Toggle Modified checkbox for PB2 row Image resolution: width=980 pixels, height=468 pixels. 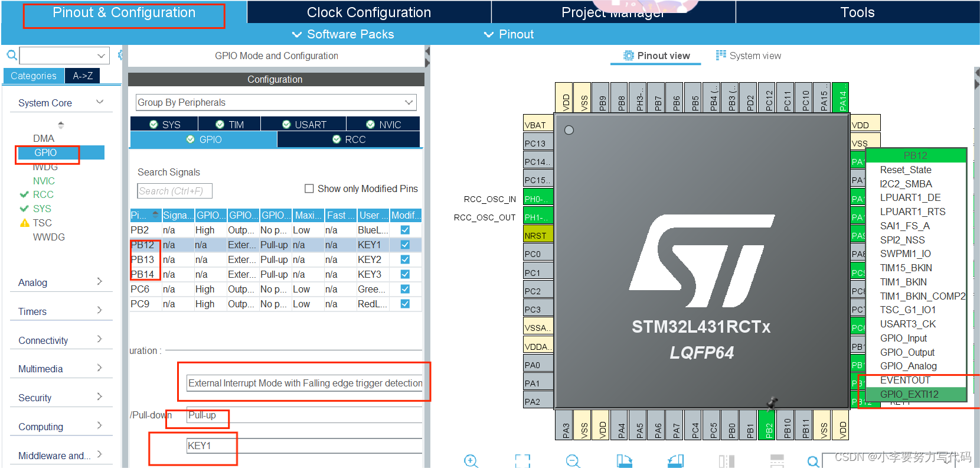click(405, 230)
